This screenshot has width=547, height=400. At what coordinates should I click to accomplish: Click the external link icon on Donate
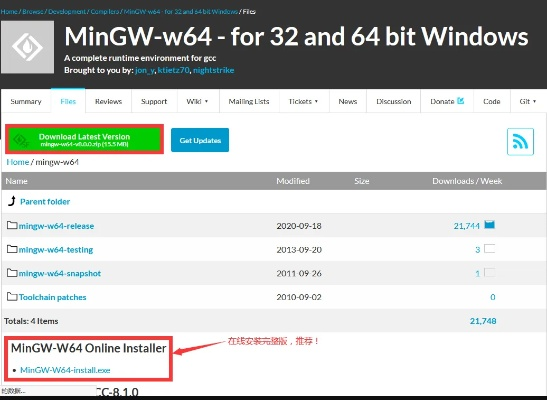coord(460,101)
